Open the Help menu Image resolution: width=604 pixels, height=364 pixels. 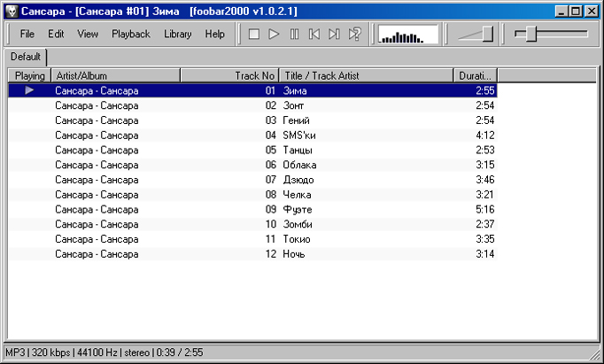pyautogui.click(x=214, y=34)
